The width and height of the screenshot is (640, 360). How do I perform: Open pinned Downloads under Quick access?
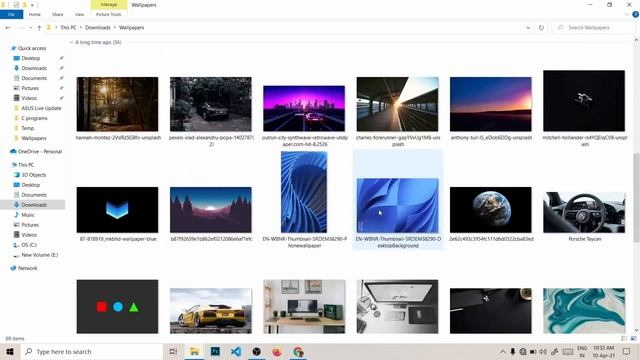[34, 68]
